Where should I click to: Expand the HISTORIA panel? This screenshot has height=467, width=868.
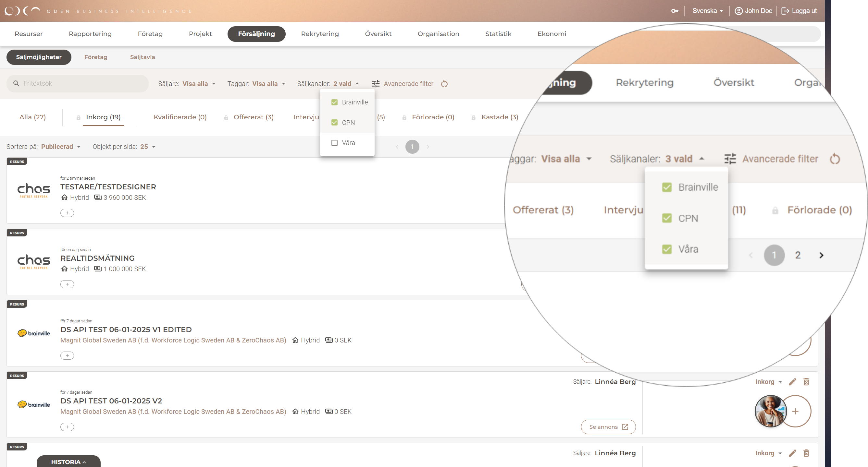68,461
